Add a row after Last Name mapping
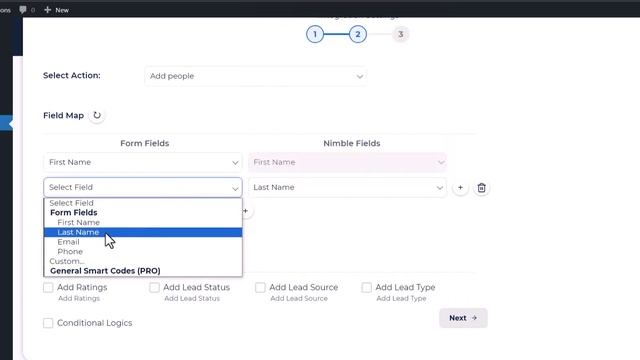 point(460,188)
